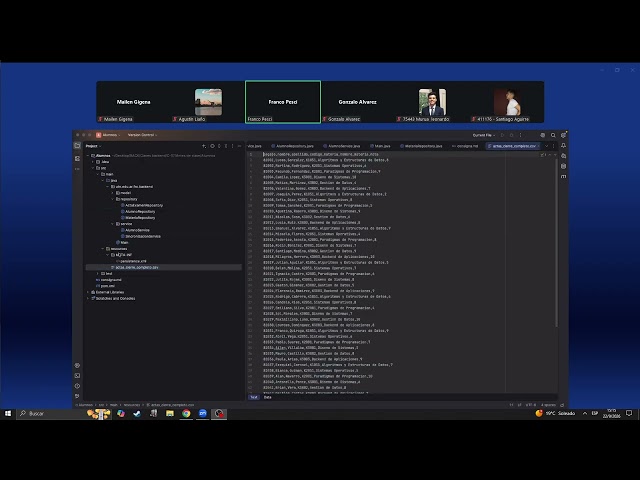Open the Project tool window icon
Screen dimensions: 640x480
pyautogui.click(x=77, y=146)
